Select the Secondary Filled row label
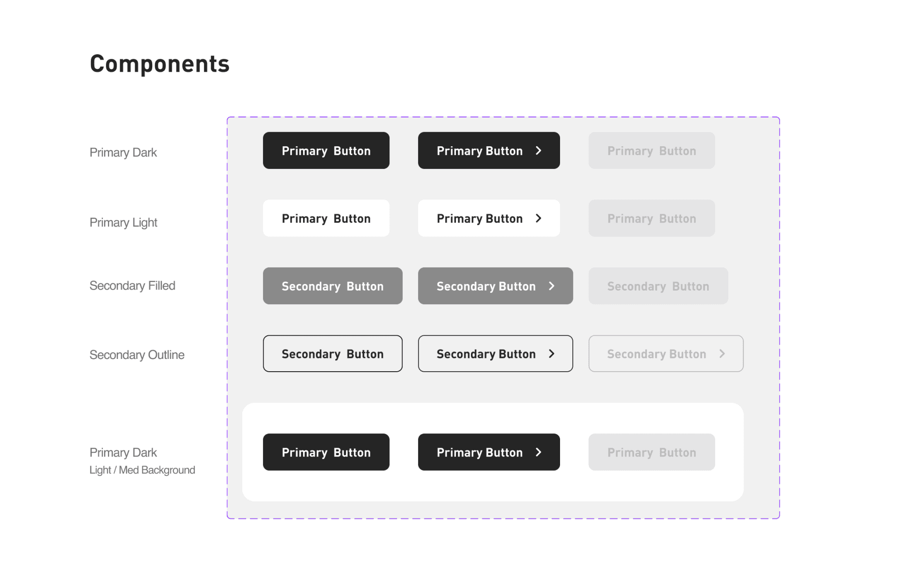This screenshot has width=924, height=566. [x=132, y=286]
